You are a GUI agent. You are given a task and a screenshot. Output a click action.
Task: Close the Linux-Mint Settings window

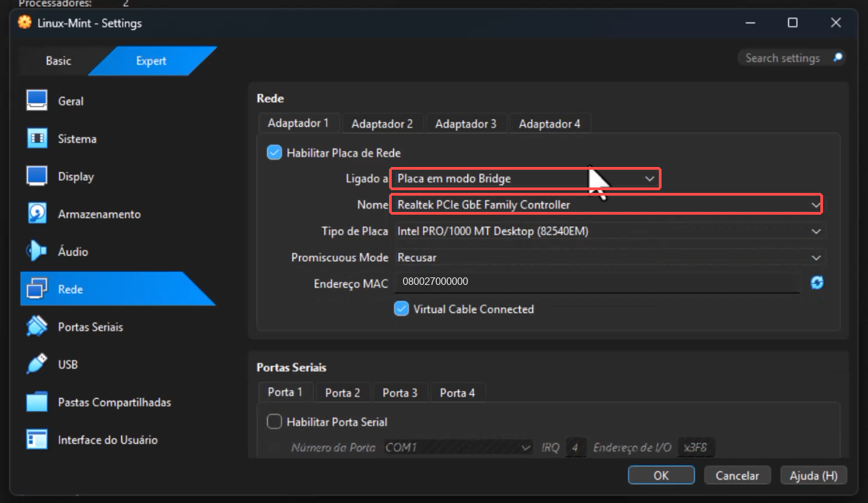pos(836,22)
